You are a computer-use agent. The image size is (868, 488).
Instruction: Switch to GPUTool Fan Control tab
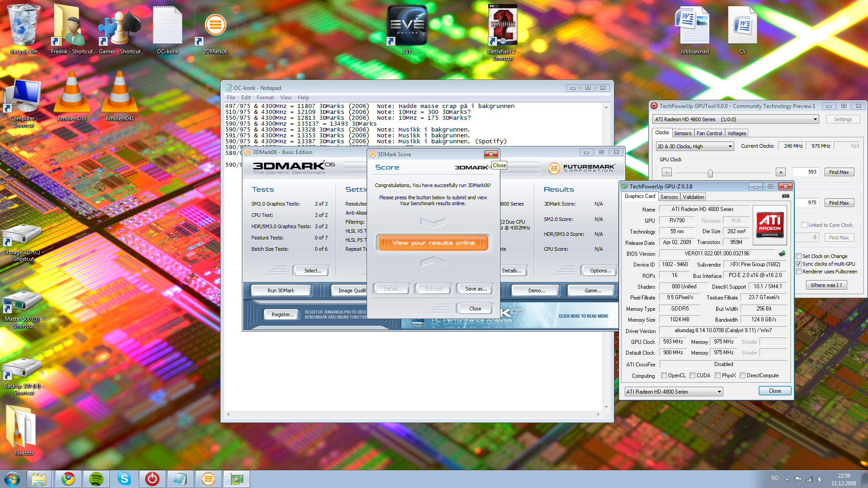pyautogui.click(x=709, y=133)
